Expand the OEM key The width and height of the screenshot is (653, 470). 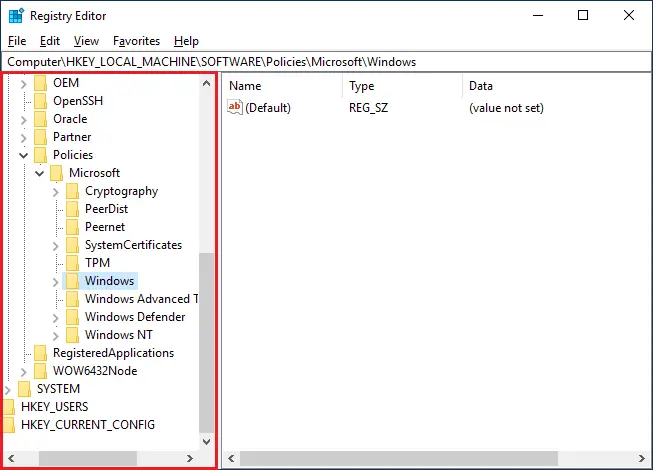24,84
